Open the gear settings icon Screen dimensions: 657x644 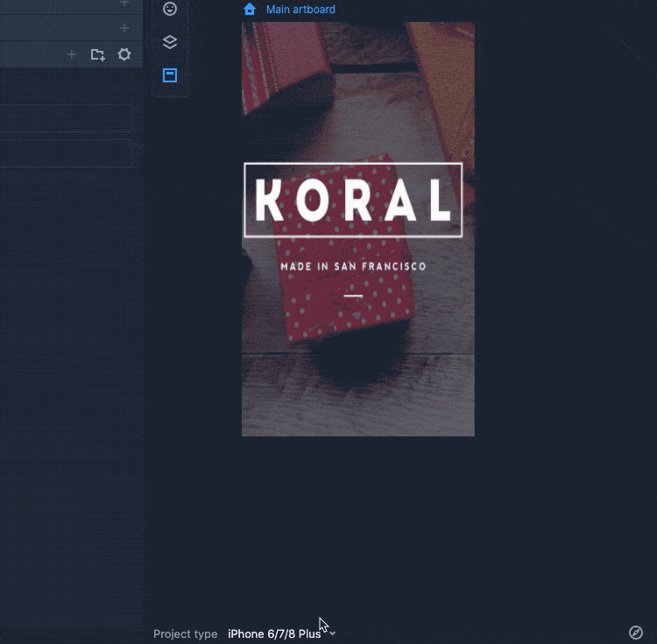[x=124, y=54]
